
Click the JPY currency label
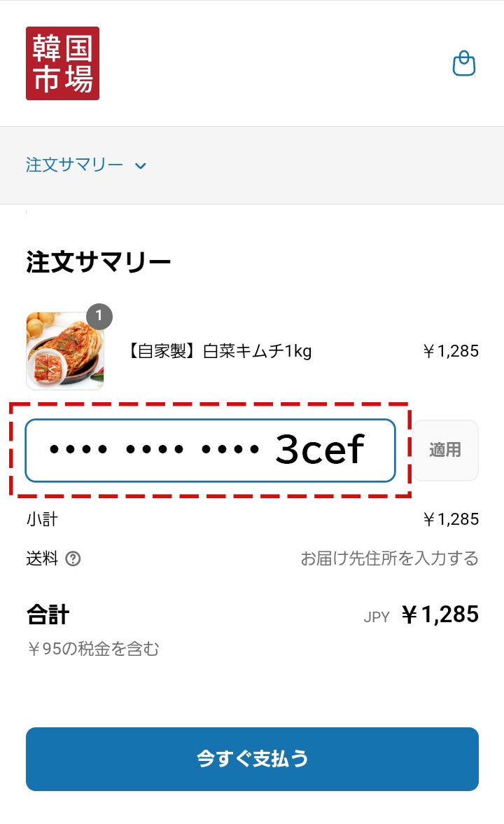377,617
